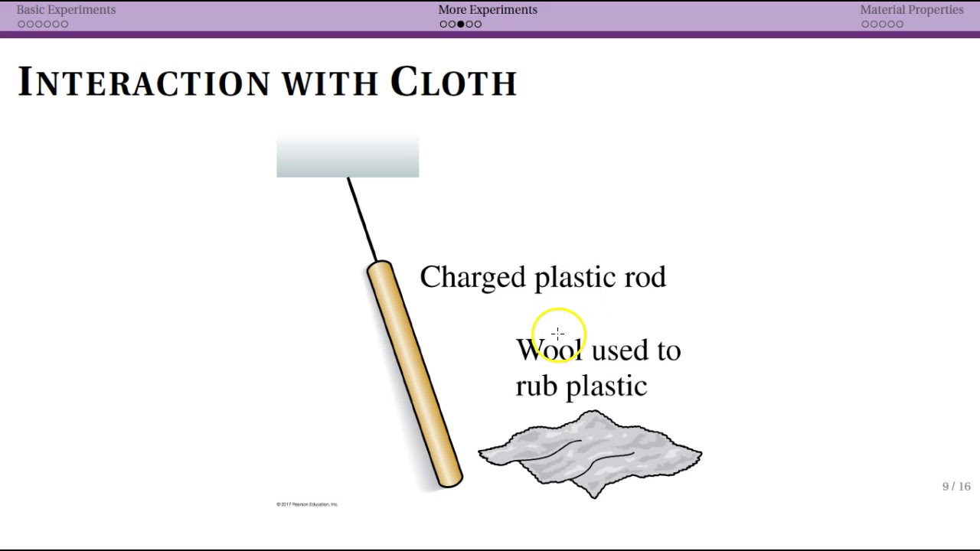Jump to fifth slide dot under Basic Experiments
980x551 pixels.
(56, 24)
